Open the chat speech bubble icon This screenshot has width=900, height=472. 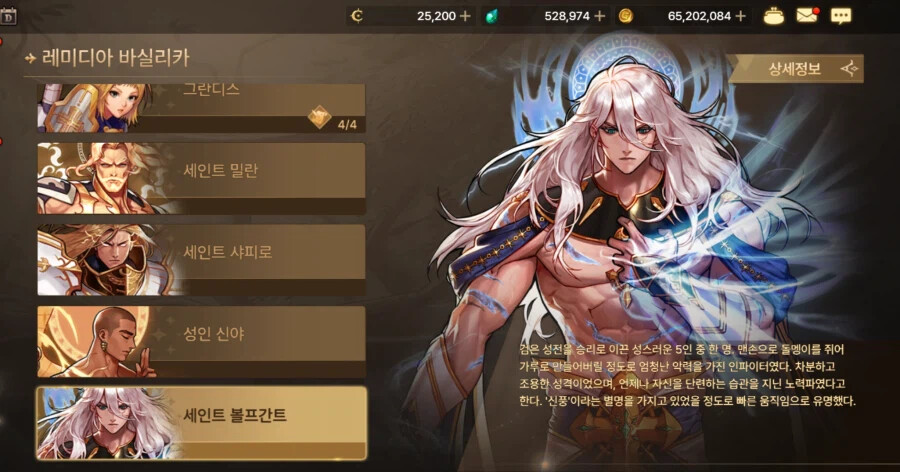point(841,16)
